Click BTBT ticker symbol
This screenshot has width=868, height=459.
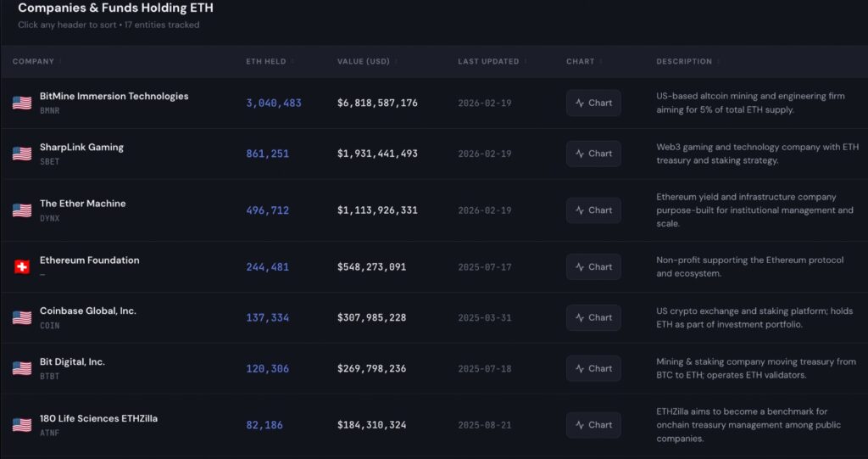50,377
